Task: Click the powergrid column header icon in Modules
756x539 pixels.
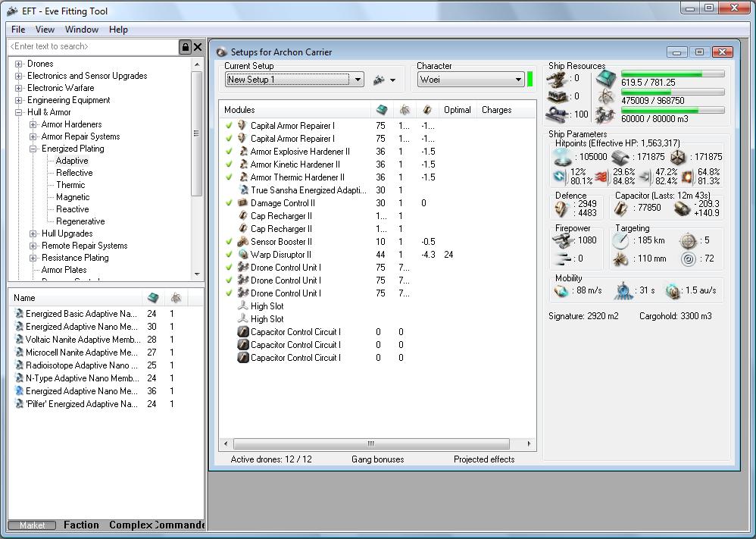Action: click(x=405, y=110)
